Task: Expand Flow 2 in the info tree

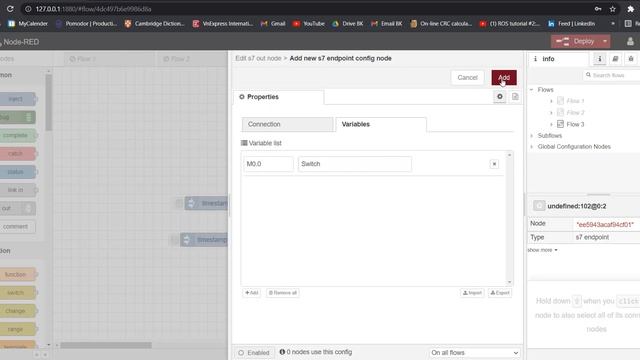Action: (551, 113)
